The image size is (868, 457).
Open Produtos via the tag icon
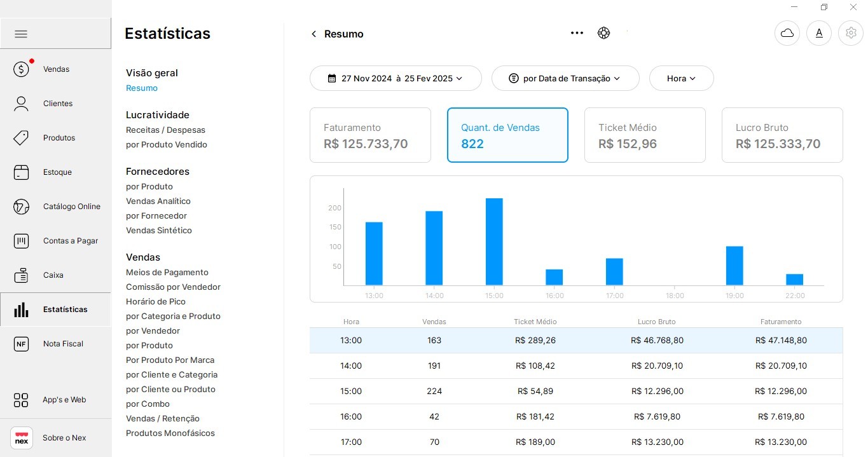21,137
